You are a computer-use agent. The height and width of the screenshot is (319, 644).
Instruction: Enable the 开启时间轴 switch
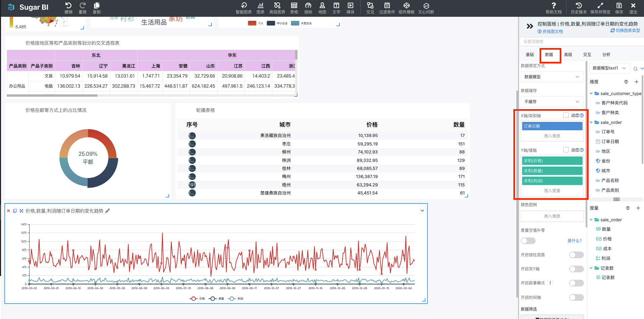[x=577, y=298]
